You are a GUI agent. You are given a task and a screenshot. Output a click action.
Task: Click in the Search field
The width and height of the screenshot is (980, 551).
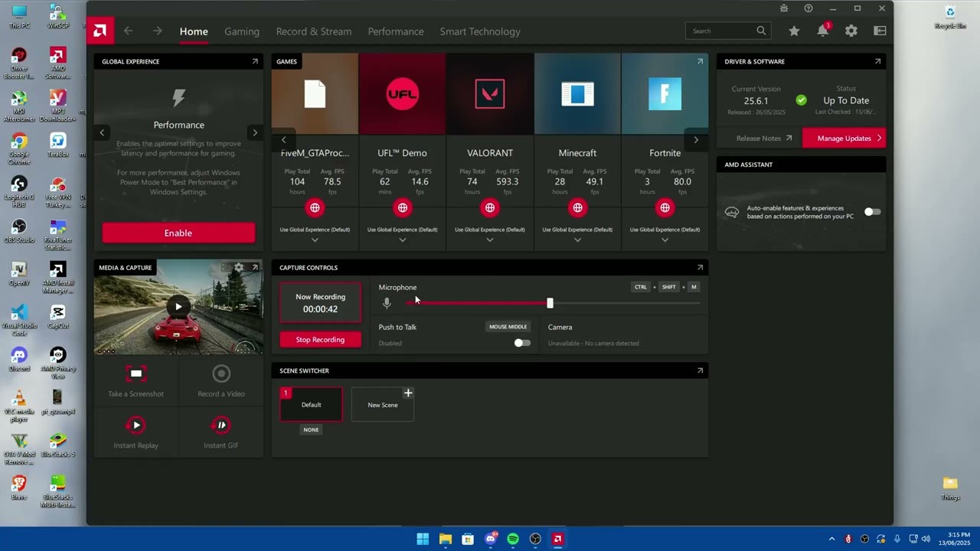[722, 31]
